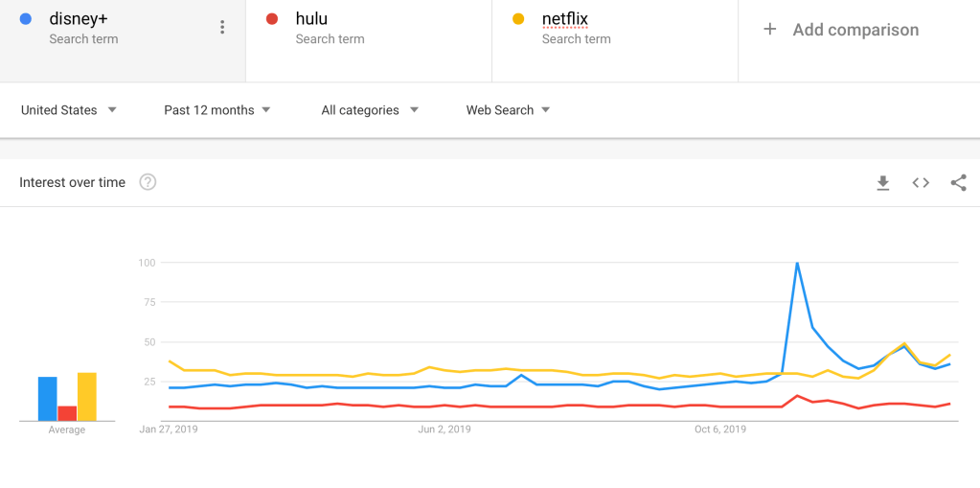This screenshot has width=980, height=488.
Task: Share the Interest over time chart
Action: (958, 183)
